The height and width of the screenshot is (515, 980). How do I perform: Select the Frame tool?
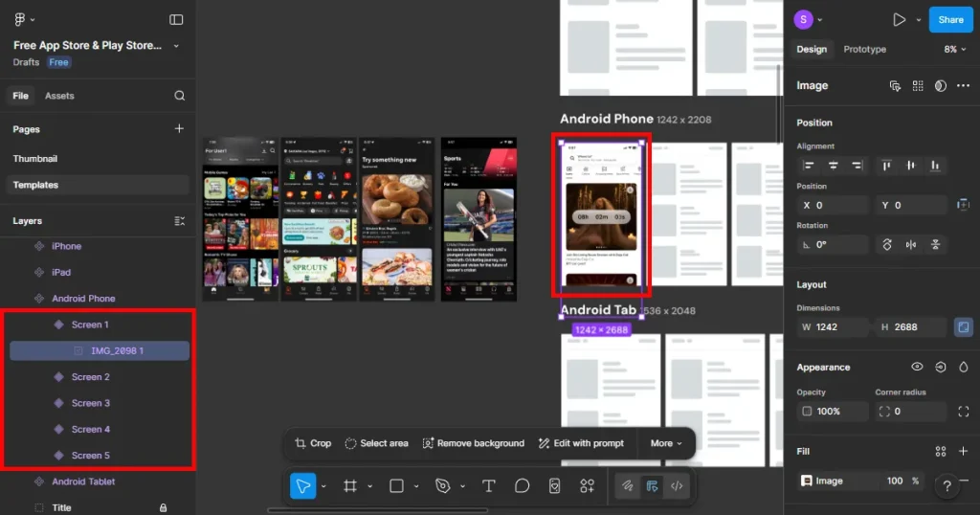click(350, 485)
